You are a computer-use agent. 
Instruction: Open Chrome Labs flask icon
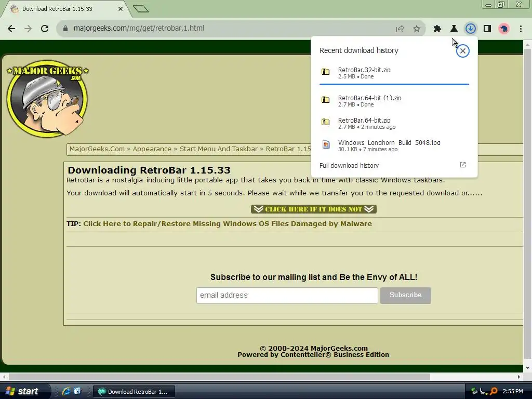[x=454, y=29]
